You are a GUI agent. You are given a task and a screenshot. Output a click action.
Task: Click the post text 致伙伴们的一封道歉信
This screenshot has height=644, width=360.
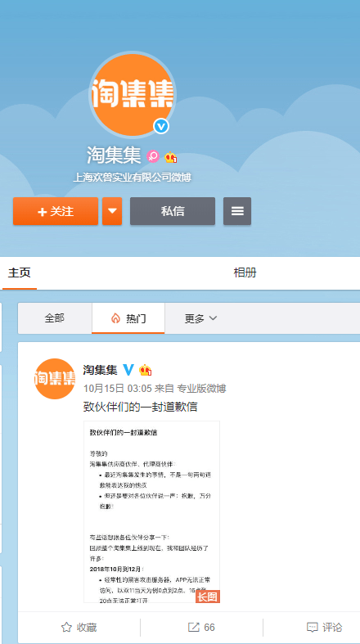point(141,407)
